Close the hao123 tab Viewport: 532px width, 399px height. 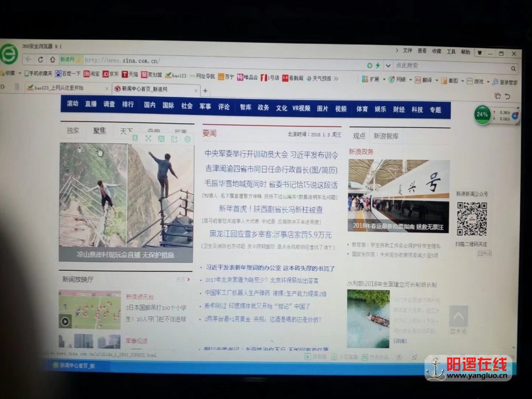106,88
